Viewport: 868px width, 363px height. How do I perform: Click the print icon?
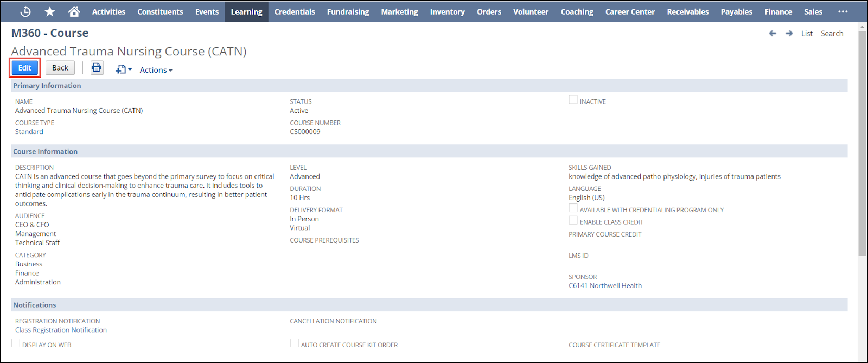pos(97,68)
